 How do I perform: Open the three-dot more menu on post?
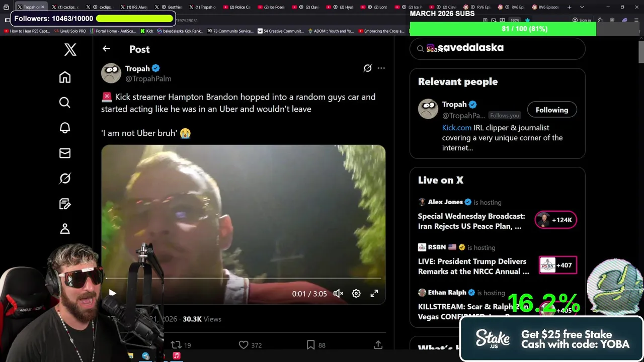tap(381, 68)
